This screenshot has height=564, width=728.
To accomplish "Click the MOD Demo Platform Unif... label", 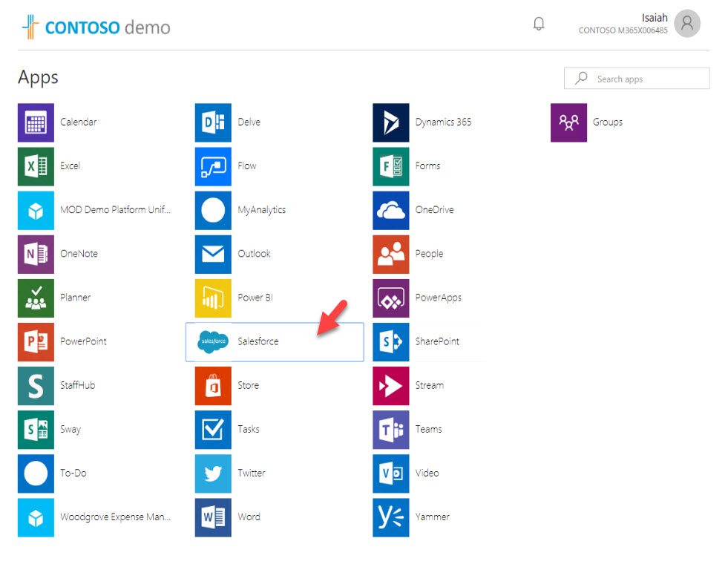I will 116,210.
